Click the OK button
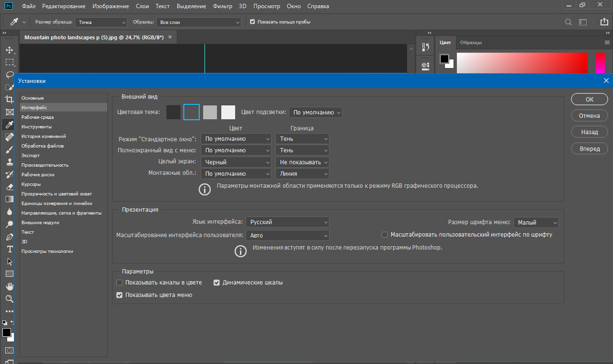The image size is (613, 364). coord(590,99)
